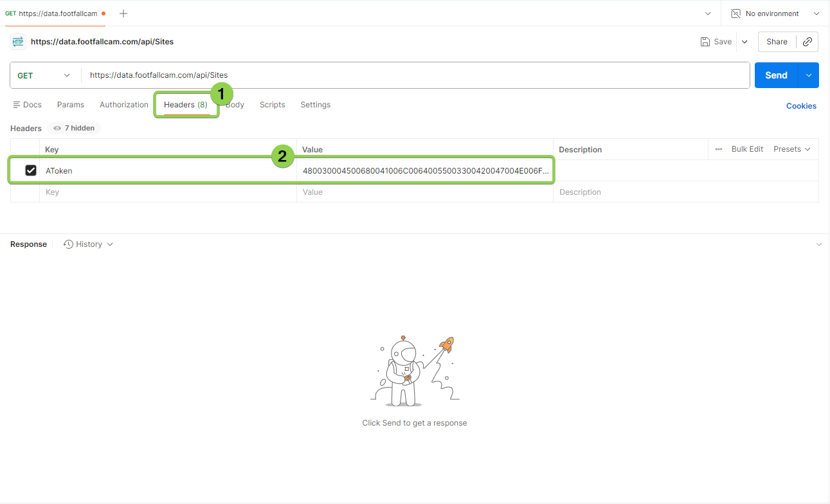Open the GET method dropdown
This screenshot has width=830, height=504.
tap(44, 75)
